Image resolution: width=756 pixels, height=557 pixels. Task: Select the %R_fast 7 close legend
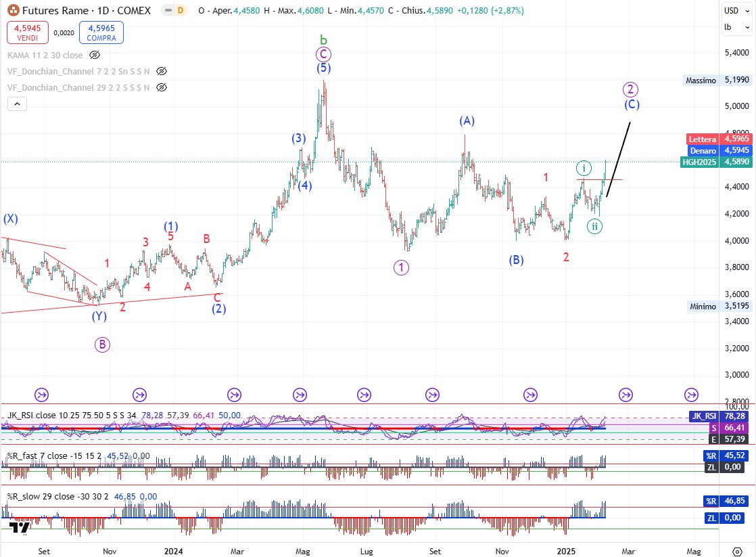[55, 455]
